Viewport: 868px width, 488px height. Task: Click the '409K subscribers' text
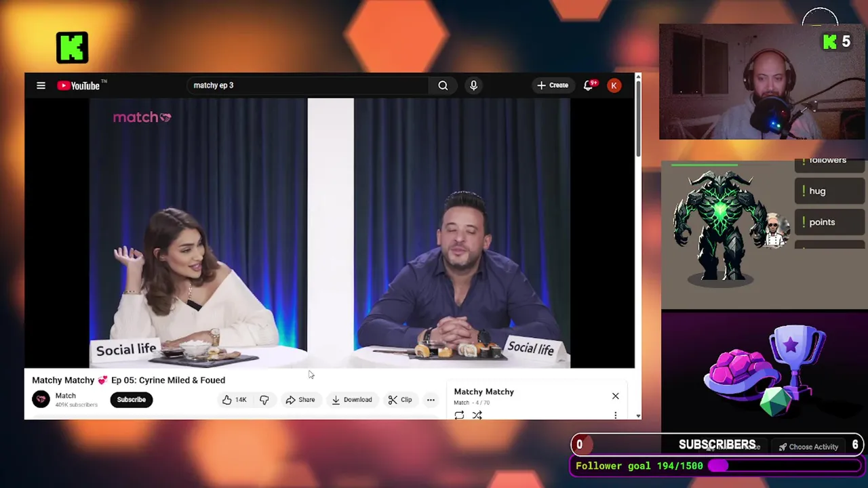tap(76, 405)
